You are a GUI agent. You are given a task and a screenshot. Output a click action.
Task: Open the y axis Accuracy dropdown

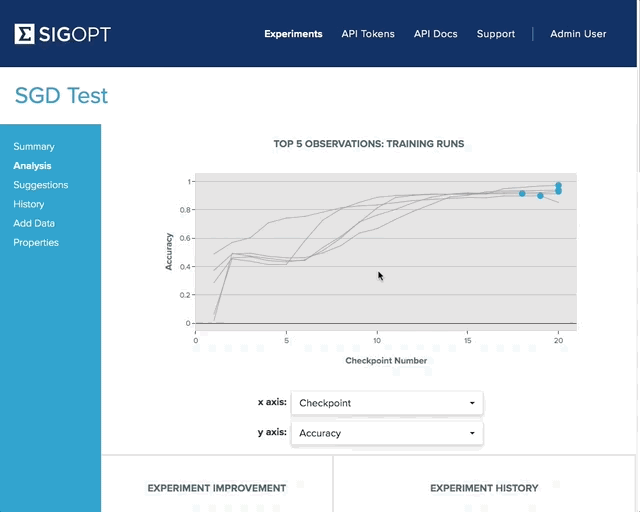click(x=387, y=433)
